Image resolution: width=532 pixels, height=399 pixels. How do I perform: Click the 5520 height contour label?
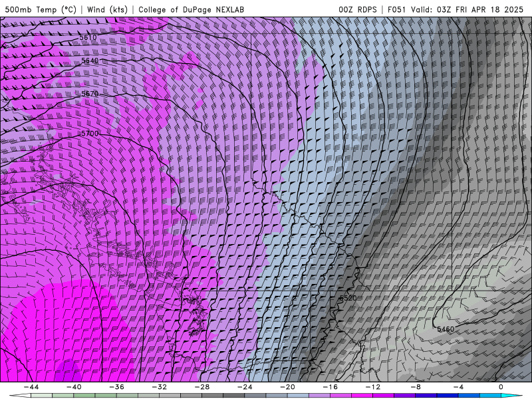click(x=348, y=298)
